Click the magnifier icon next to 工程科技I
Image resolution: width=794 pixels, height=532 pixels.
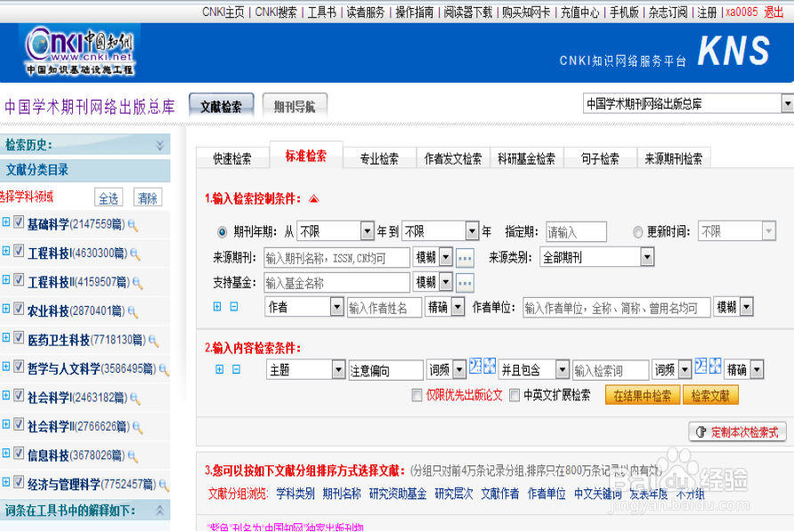pos(135,254)
